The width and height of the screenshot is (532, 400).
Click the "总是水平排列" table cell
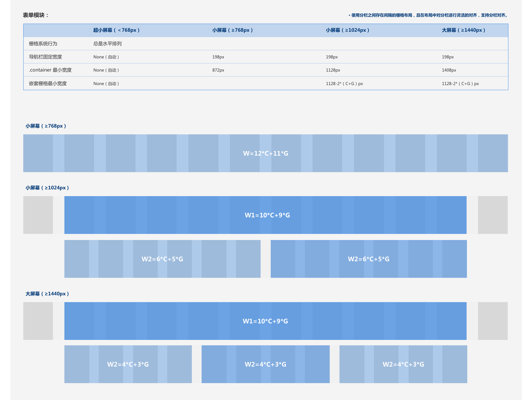108,44
